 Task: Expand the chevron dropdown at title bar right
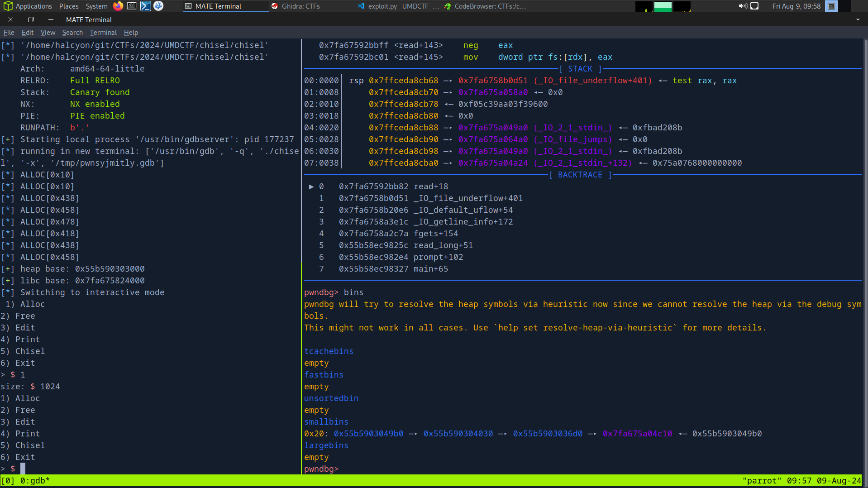[x=858, y=19]
